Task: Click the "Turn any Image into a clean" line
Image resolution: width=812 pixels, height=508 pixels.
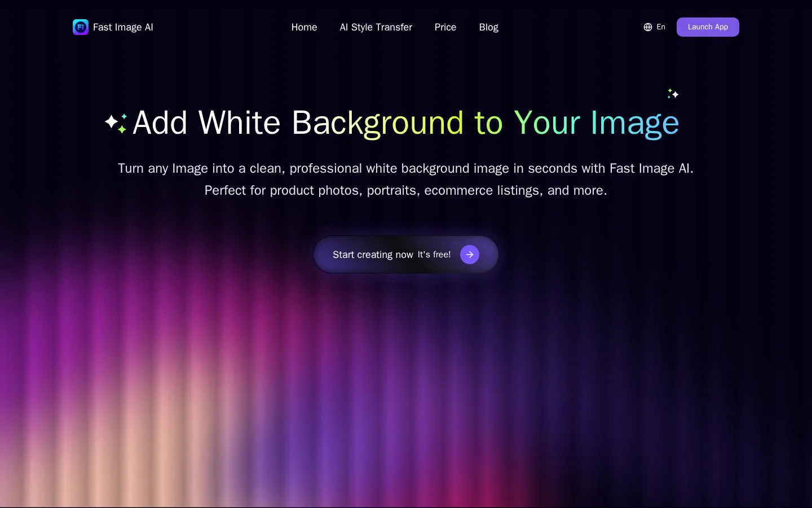Action: [406, 168]
